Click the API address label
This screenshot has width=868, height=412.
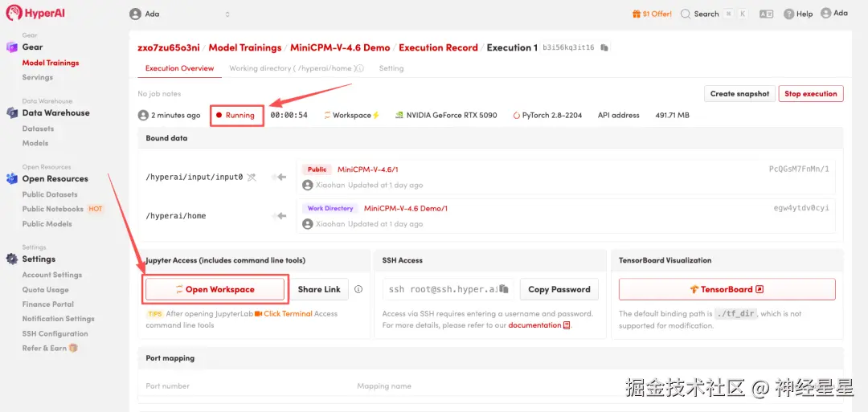click(x=618, y=116)
